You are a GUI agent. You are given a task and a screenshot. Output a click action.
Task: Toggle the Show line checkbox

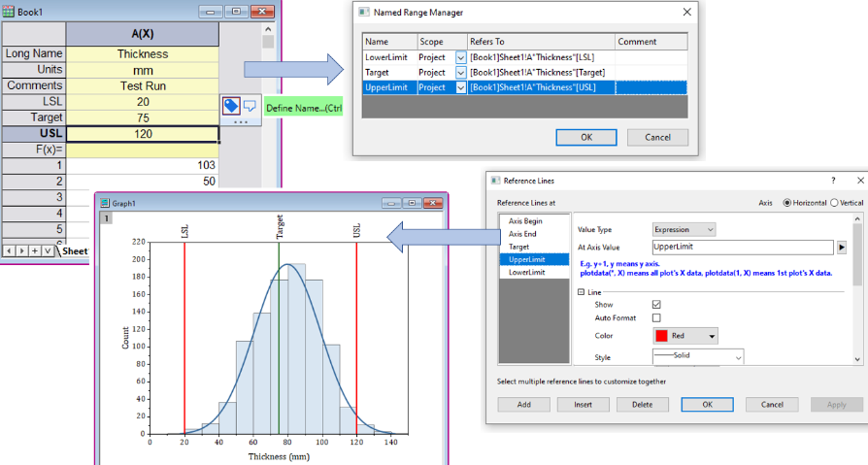(656, 304)
